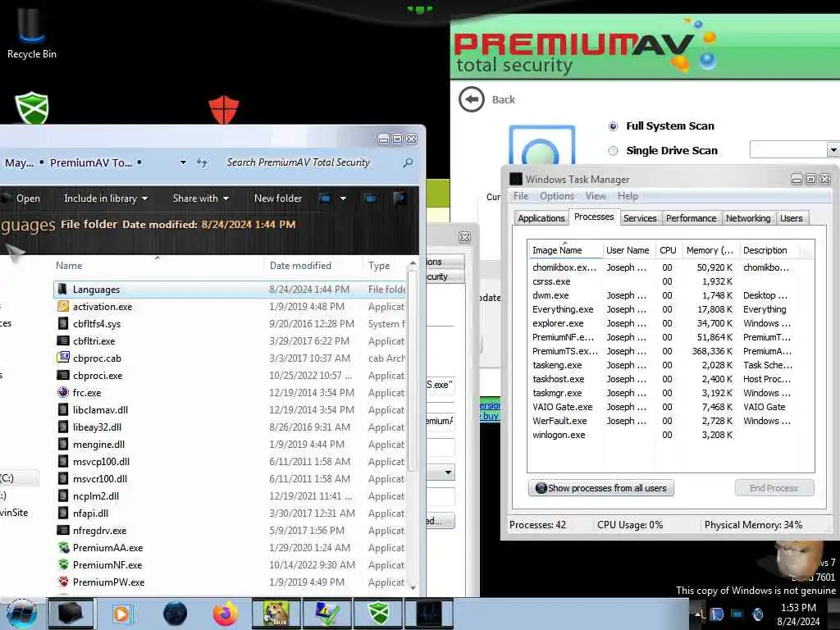
Task: Open the dark blue globe taskbar icon
Action: (x=176, y=614)
